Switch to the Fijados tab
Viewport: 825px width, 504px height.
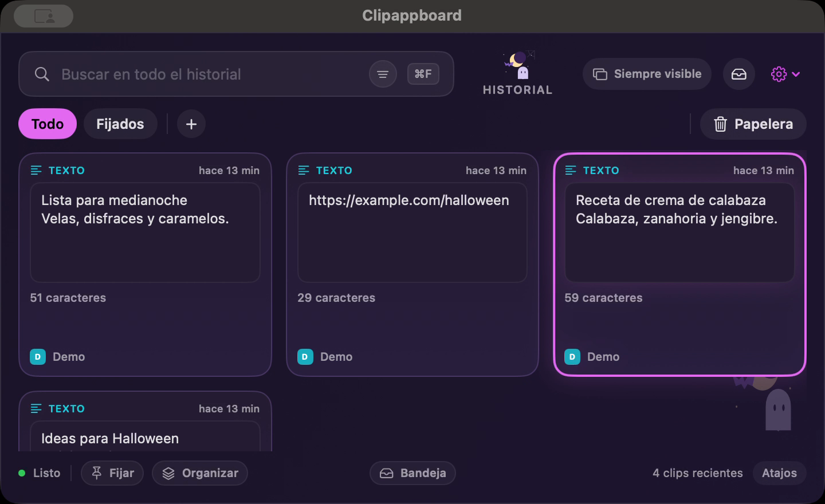click(120, 124)
